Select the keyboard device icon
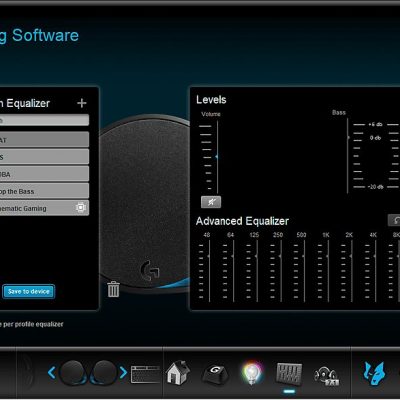Screen dimensions: 400x400 (x=145, y=374)
